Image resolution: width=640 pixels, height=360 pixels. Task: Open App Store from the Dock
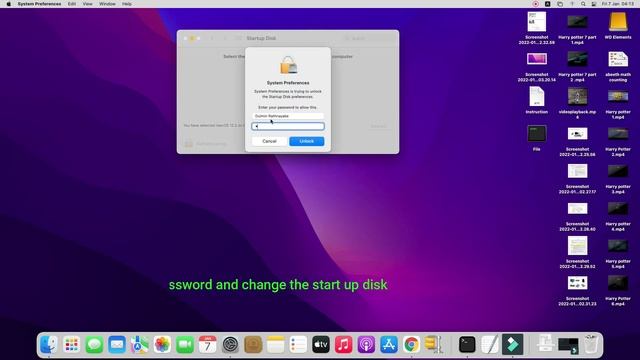click(x=389, y=345)
